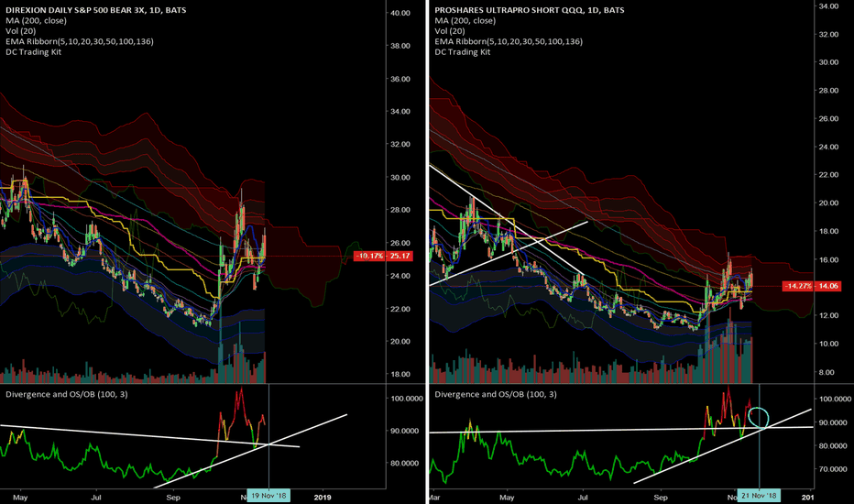Click the May label on left time axis
The width and height of the screenshot is (854, 504).
tap(20, 497)
